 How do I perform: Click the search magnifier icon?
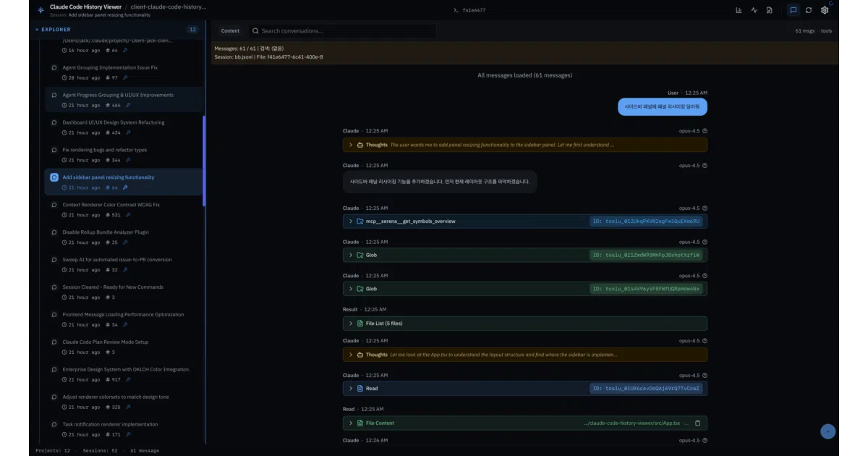255,31
